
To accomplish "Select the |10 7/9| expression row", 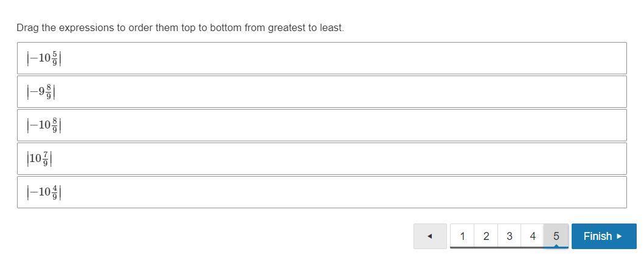I will [322, 159].
